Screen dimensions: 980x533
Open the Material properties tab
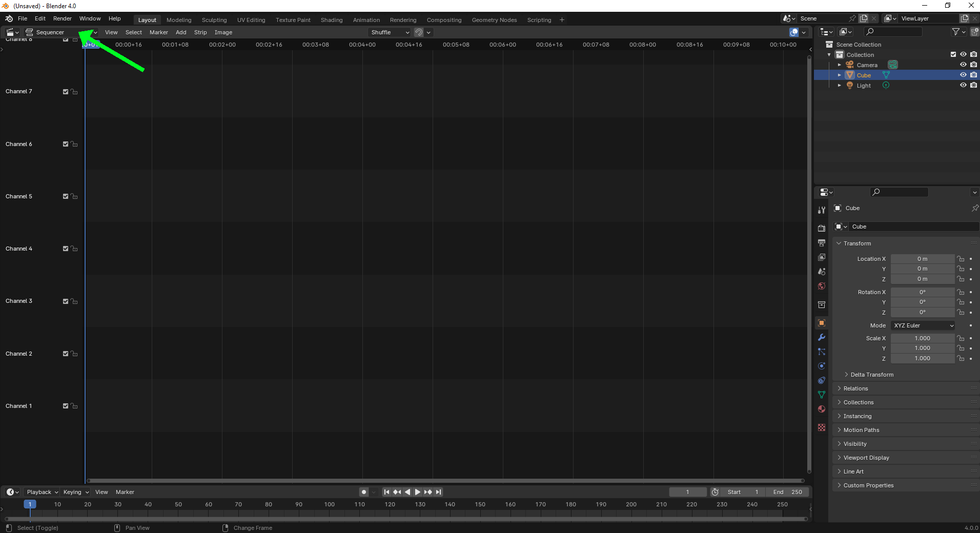[x=822, y=409]
